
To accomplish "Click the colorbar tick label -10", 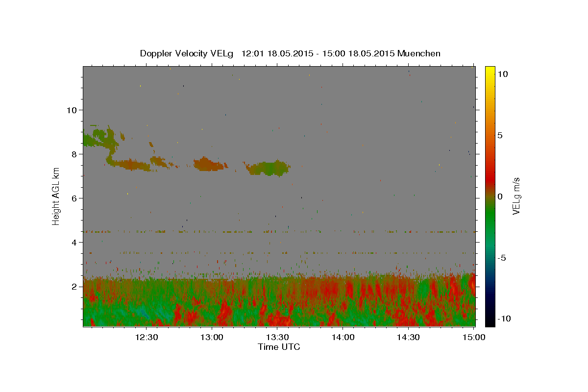I will coord(504,318).
